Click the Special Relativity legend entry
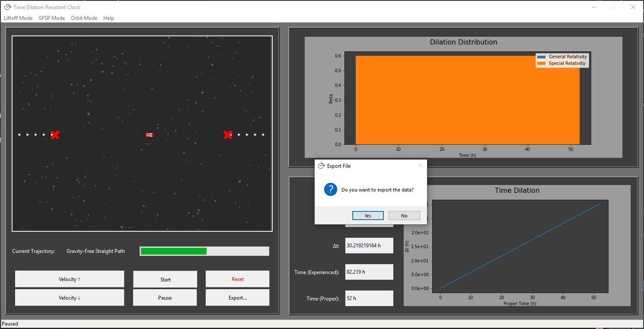Screen dimensions: 644x329 click(562, 64)
